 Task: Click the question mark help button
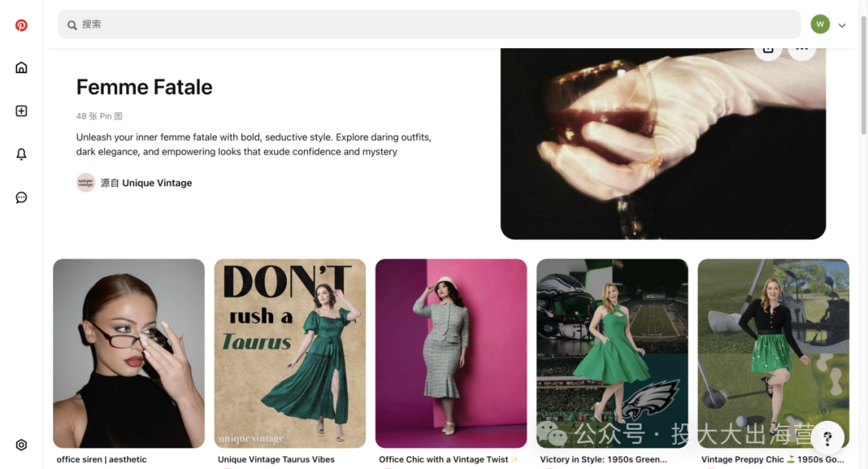click(x=827, y=438)
